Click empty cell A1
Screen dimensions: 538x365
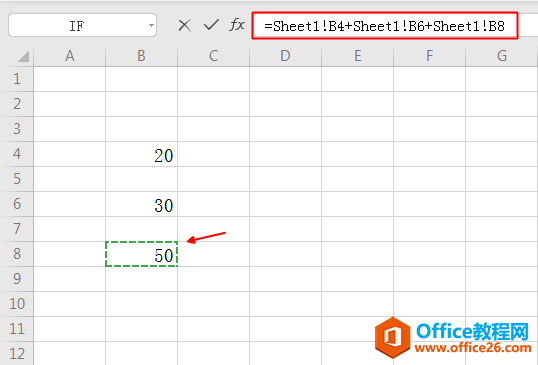click(70, 79)
